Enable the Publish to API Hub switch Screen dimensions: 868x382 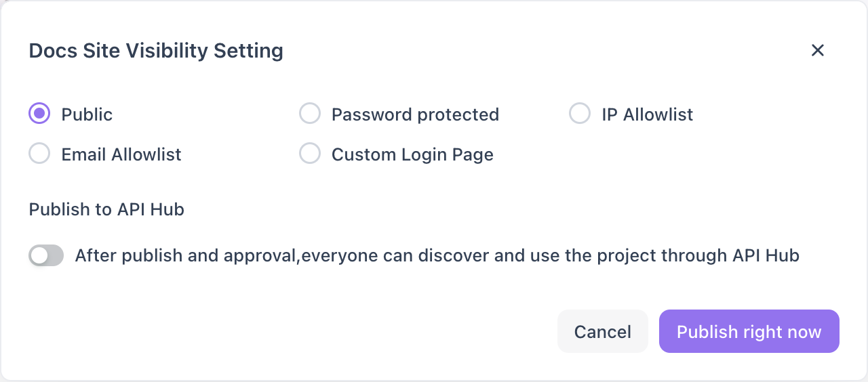(x=46, y=255)
